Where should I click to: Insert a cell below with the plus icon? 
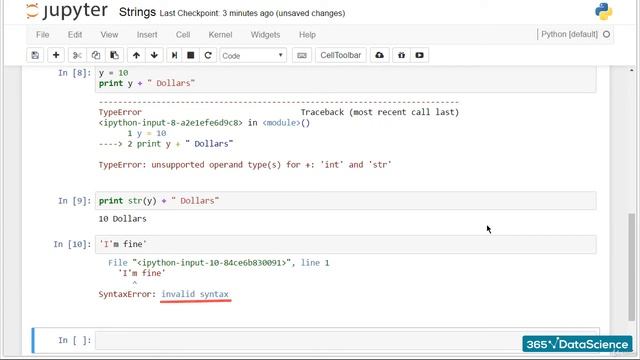(x=56, y=55)
